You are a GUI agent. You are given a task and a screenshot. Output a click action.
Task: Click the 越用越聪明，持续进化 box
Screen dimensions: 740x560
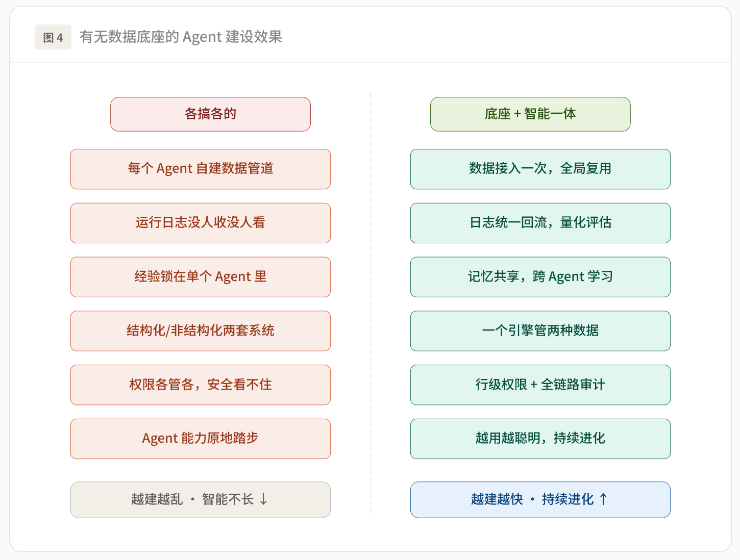click(540, 439)
